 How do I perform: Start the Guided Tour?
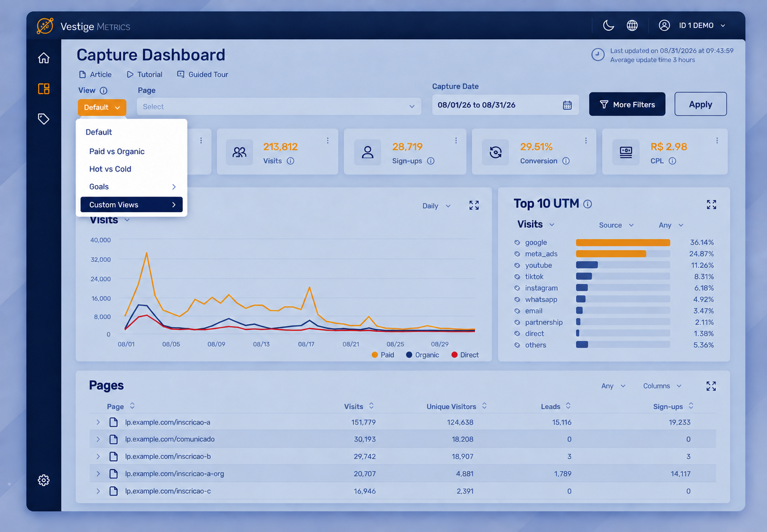[x=203, y=74]
